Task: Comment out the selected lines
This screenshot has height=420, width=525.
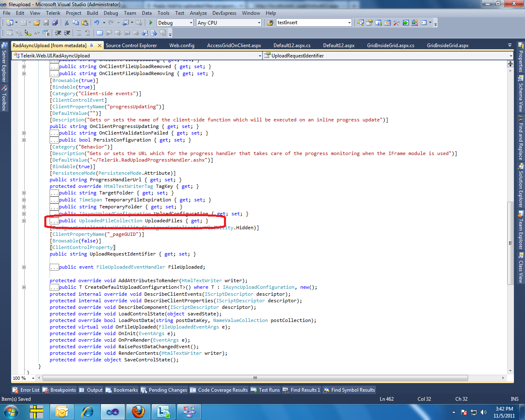Action: pos(79,33)
